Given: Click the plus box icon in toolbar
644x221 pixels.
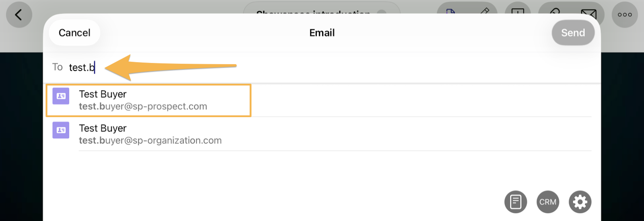Looking at the screenshot, I should point(518,11).
